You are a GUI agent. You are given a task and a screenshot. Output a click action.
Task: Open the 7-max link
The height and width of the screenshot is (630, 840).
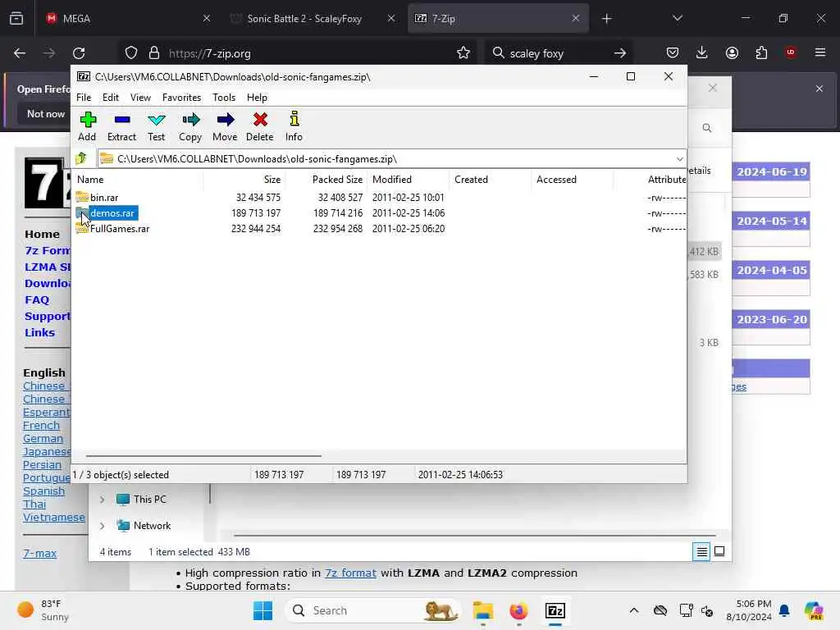[x=39, y=554]
